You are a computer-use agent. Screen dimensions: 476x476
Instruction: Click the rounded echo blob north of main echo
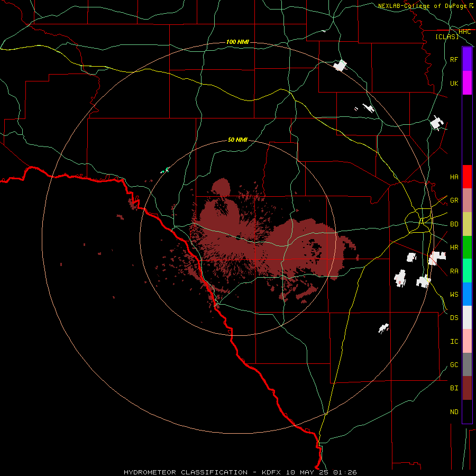[x=221, y=186]
